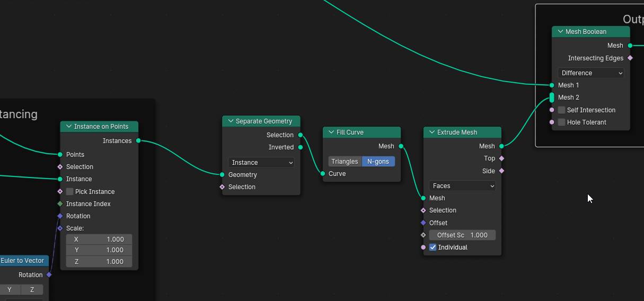Viewport: 644px width, 301px height.
Task: Select Triangles fill mode
Action: coord(345,162)
